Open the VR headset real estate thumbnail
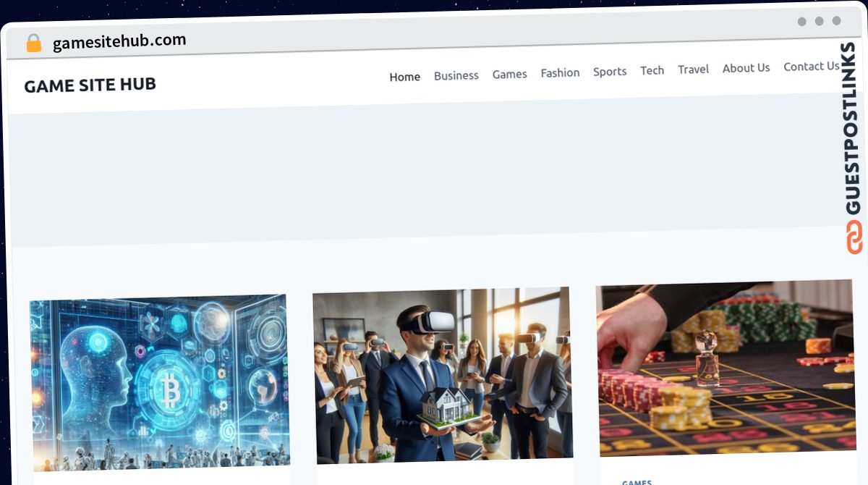Viewport: 868px width, 485px height. point(442,375)
